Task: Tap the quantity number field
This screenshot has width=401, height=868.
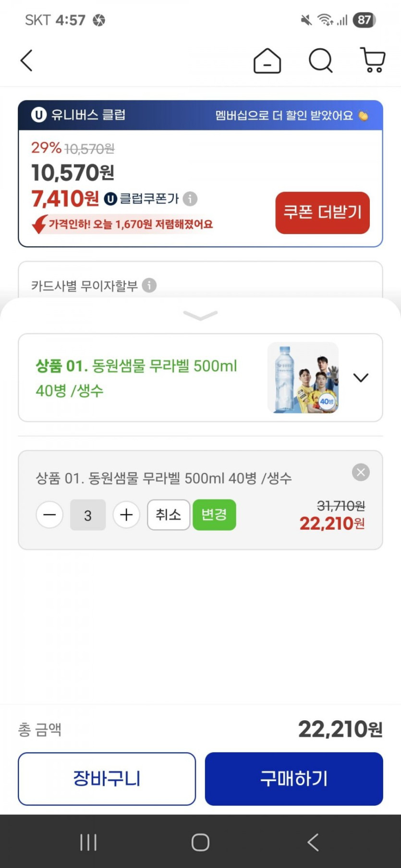Action: pos(88,515)
